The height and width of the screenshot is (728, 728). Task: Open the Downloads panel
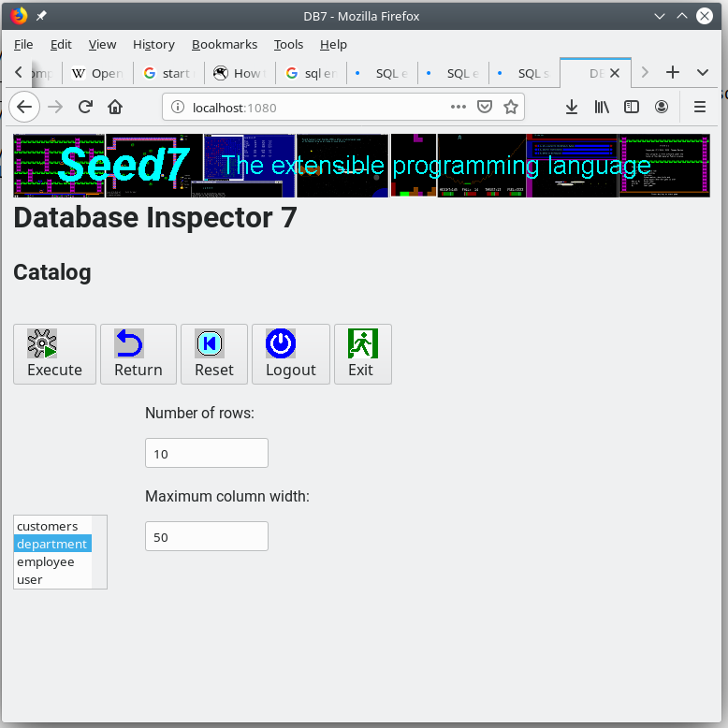572,108
